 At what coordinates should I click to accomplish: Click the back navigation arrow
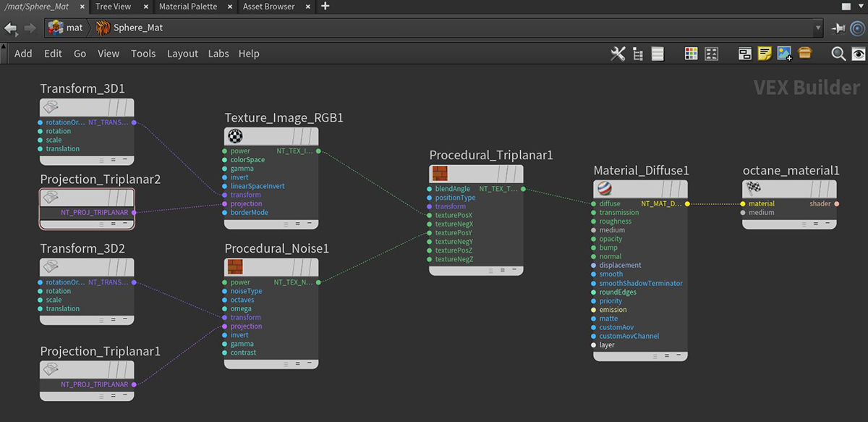(x=10, y=28)
